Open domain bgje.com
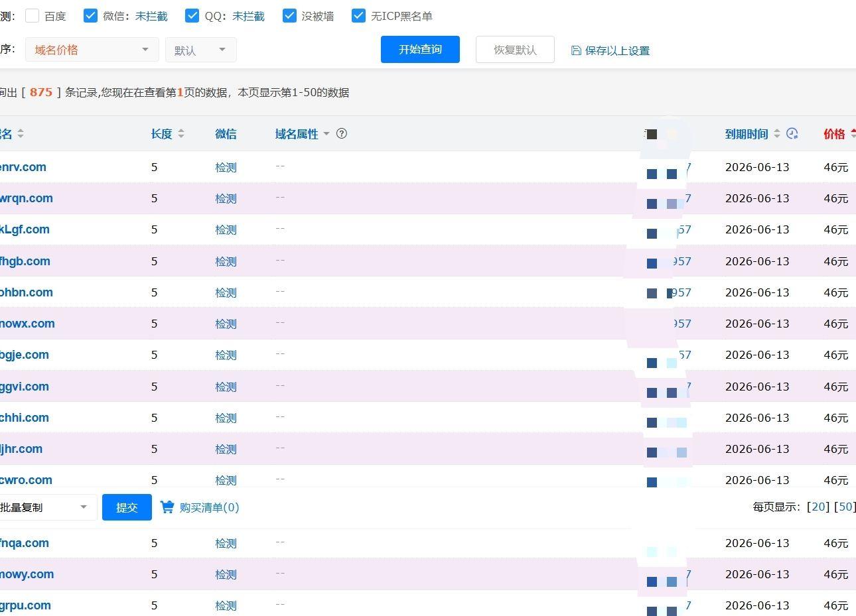 coord(25,355)
